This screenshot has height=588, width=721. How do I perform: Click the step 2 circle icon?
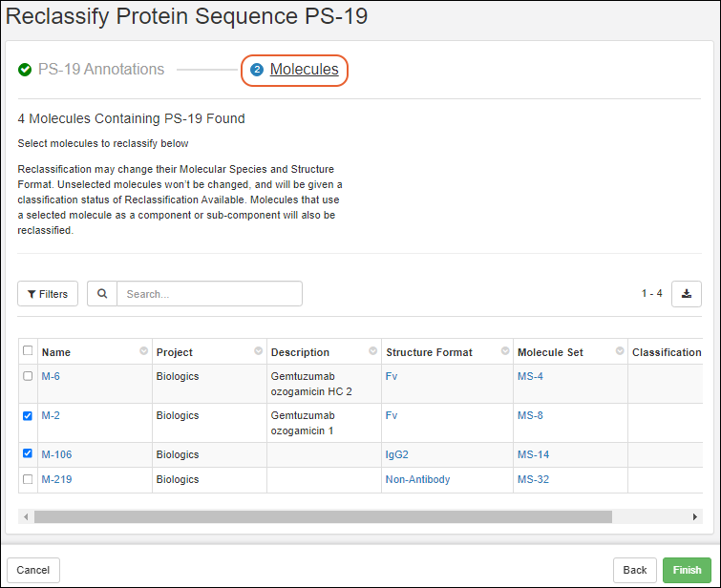[257, 70]
